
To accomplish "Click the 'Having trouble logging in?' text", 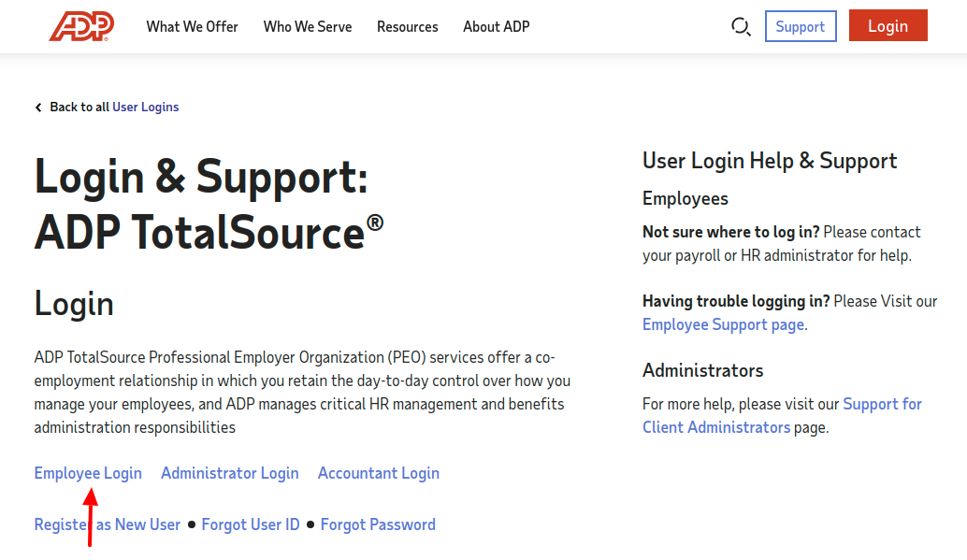I will (x=736, y=301).
